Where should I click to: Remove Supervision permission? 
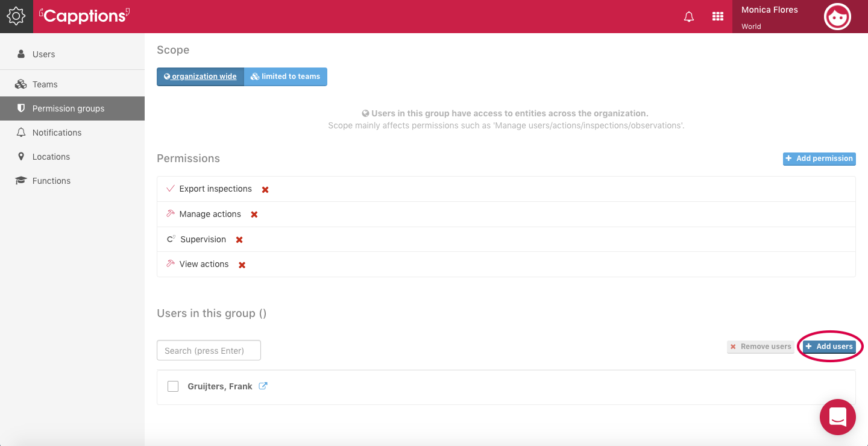click(239, 240)
